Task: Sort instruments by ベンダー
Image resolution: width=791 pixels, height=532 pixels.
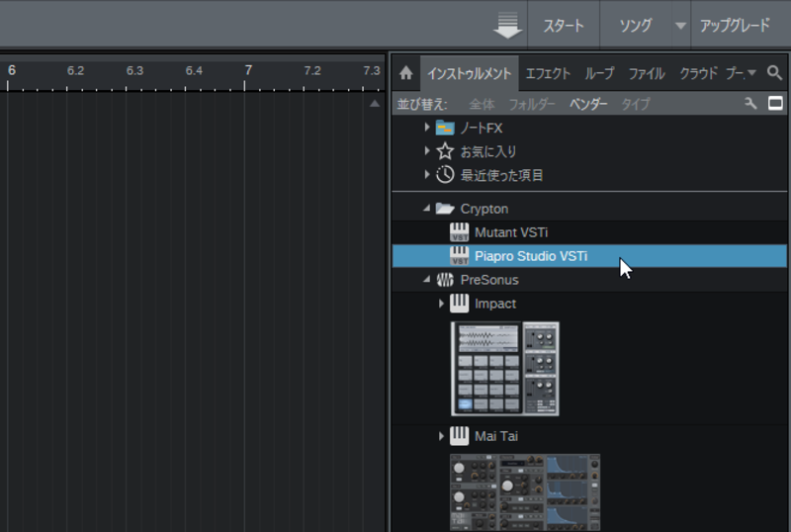Action: 588,105
